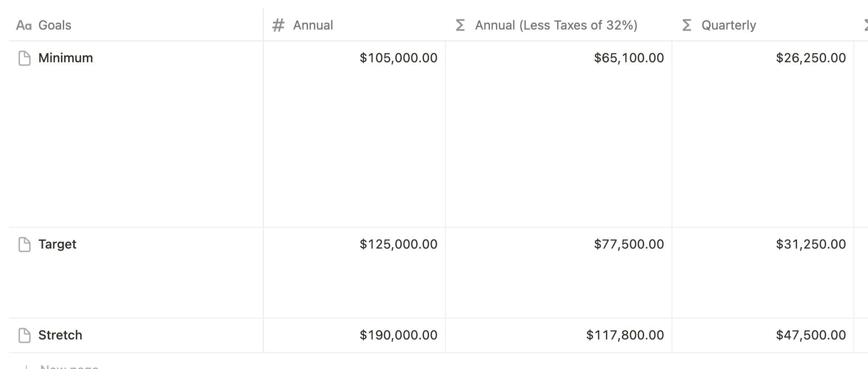
Task: Open the Annual column header menu
Action: click(313, 25)
